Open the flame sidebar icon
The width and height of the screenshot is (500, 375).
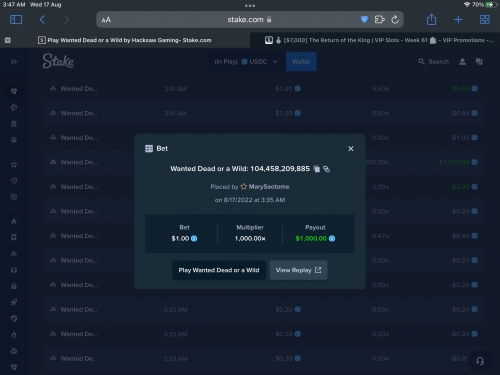pyautogui.click(x=14, y=221)
